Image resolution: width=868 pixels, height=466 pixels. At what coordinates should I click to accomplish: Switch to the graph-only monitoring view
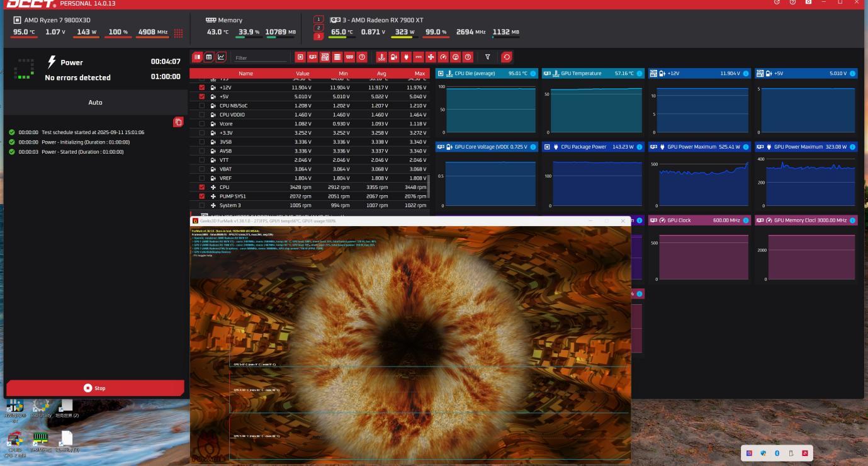click(221, 57)
